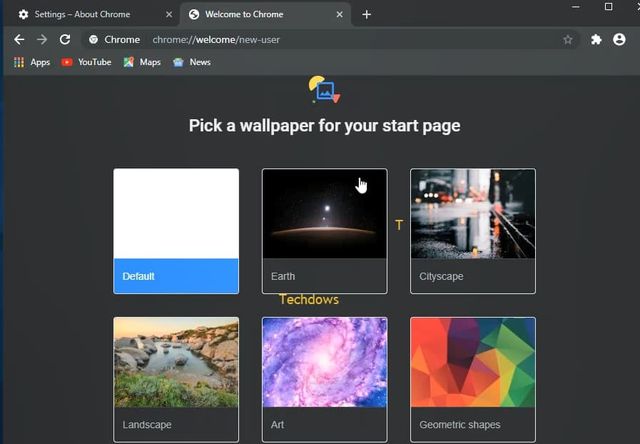Bookmark this page with the star icon

(x=568, y=40)
